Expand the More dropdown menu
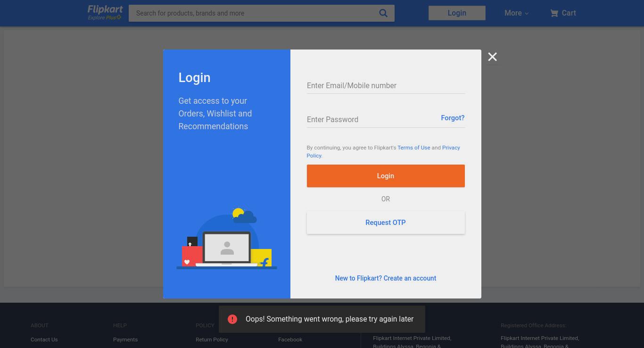The width and height of the screenshot is (644, 348). click(516, 13)
